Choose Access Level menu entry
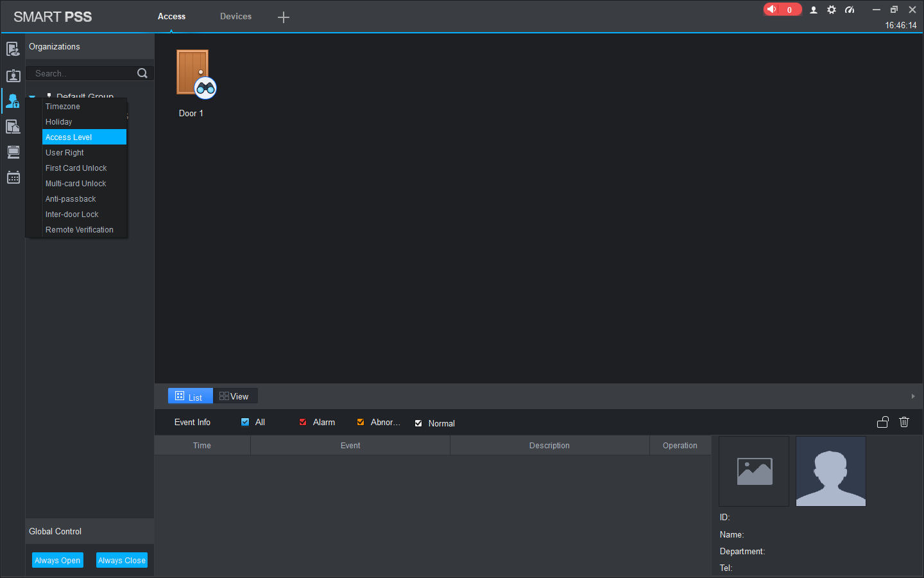Viewport: 924px width, 578px height. coord(84,137)
